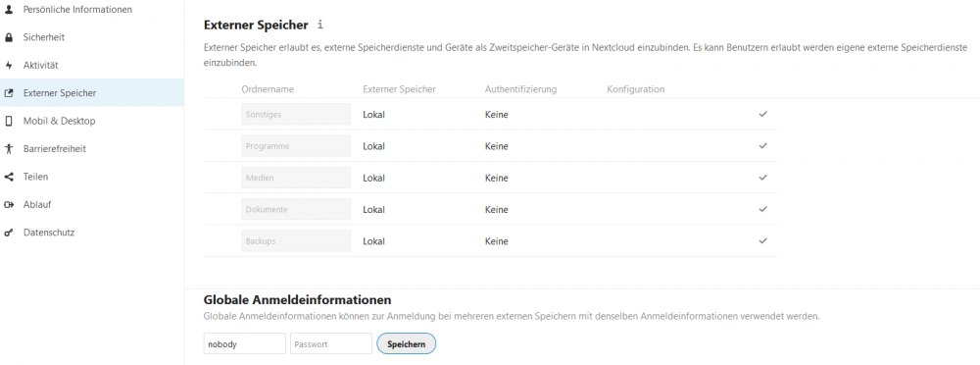Click the lock icon beside Sicherheit
The width and height of the screenshot is (980, 365).
coord(9,37)
